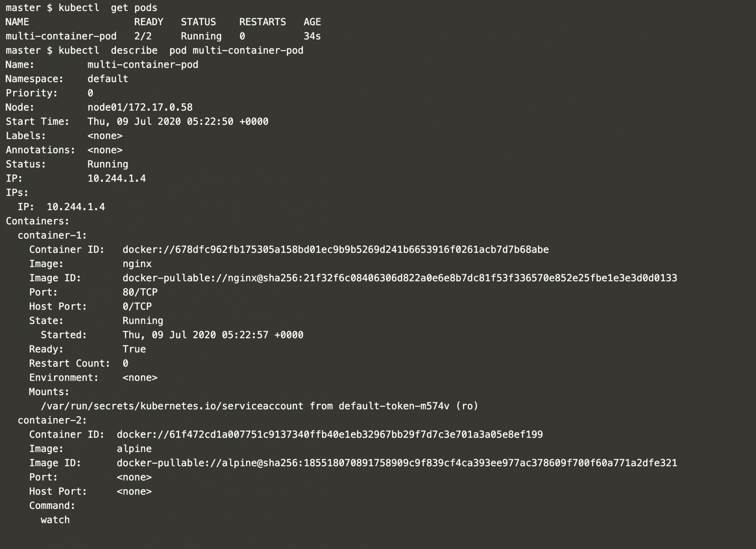Click the alpine sha256 Image ID string
The image size is (756, 549).
click(397, 463)
